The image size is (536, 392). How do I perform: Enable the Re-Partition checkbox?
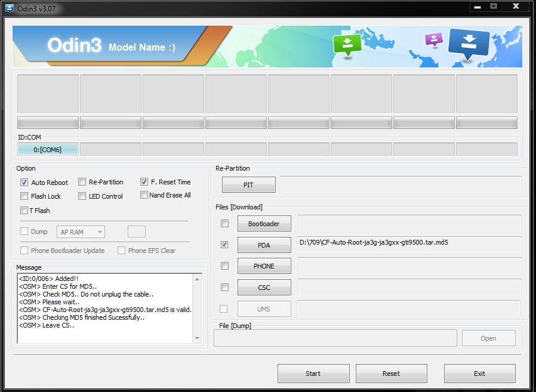point(82,182)
